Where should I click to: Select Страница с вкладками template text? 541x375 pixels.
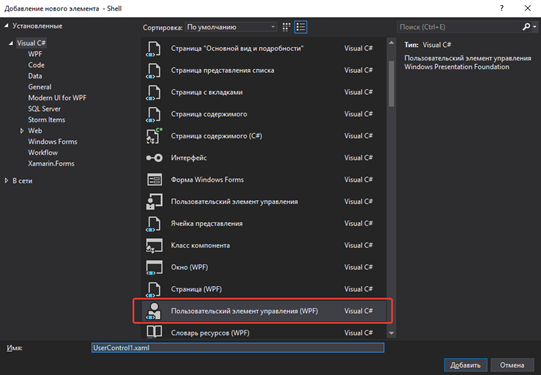coord(206,92)
